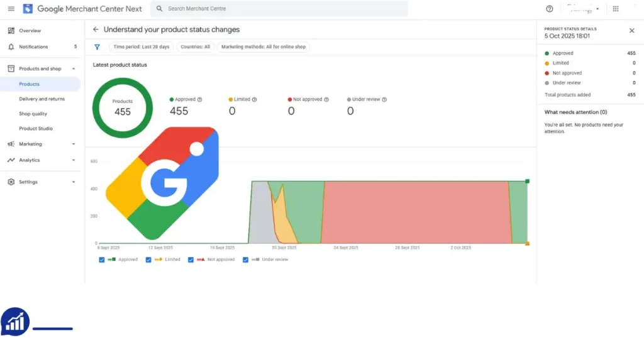Click the Notifications bell icon

pos(11,46)
